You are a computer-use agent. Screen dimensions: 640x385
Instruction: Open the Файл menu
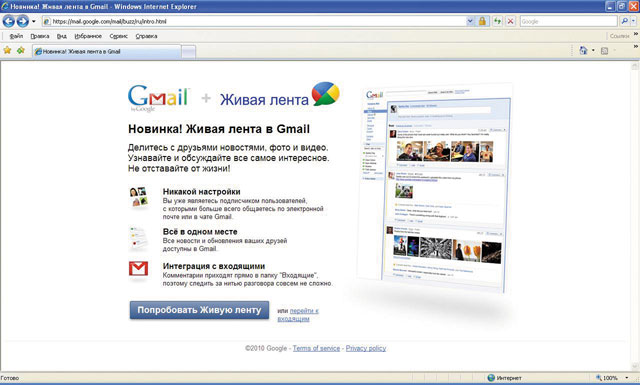tap(16, 36)
